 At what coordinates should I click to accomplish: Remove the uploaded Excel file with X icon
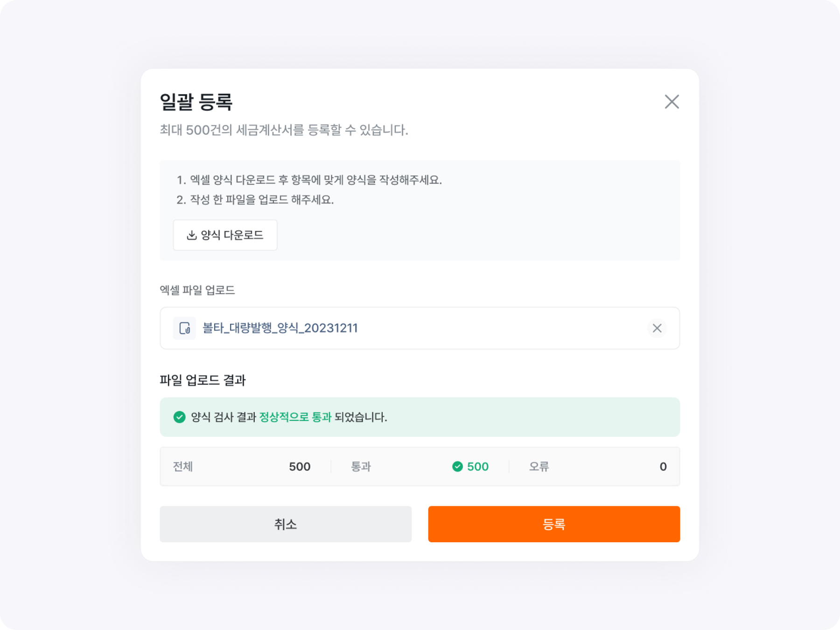[x=657, y=328]
